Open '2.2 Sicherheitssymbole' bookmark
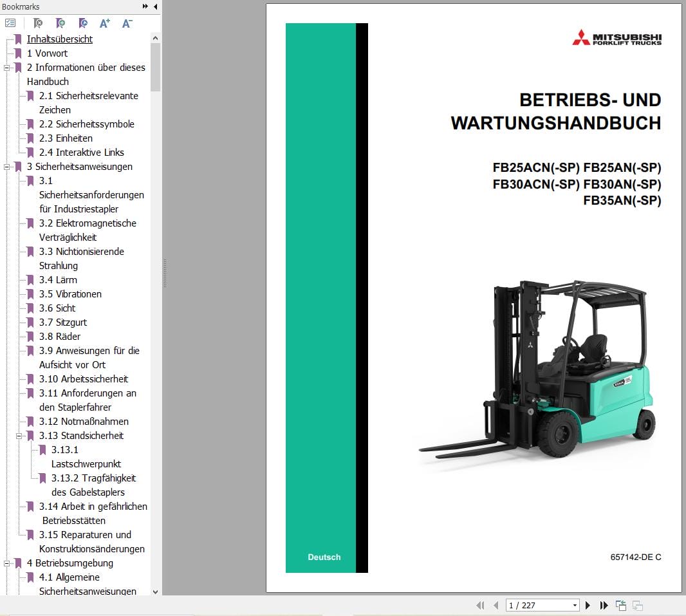The width and height of the screenshot is (686, 616). pos(87,124)
